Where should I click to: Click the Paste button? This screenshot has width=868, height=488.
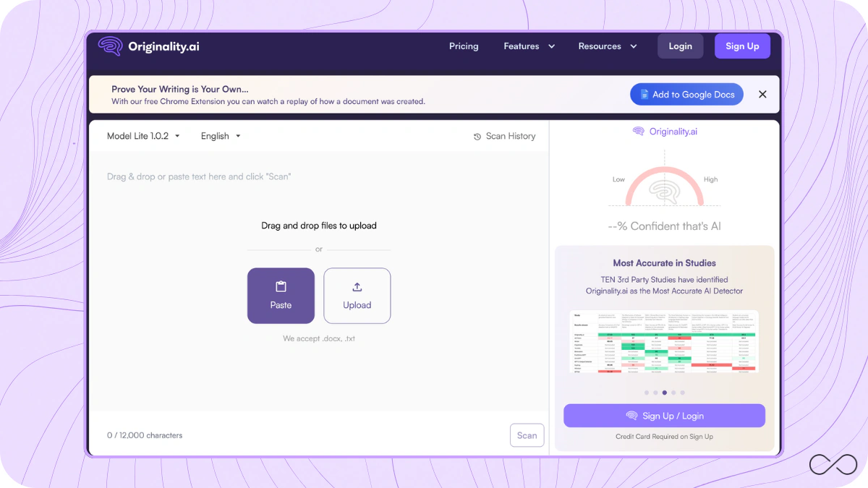coord(281,296)
